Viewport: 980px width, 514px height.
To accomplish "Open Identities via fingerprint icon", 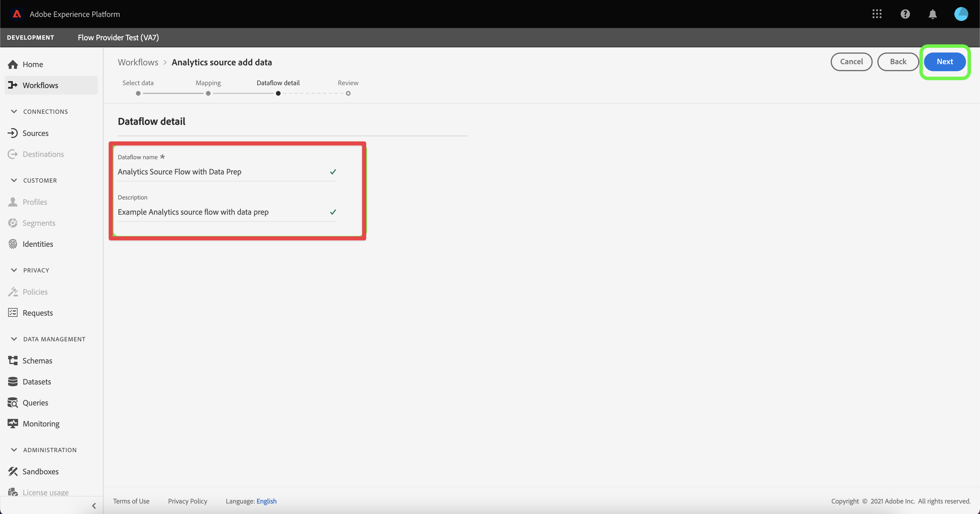I will tap(13, 244).
